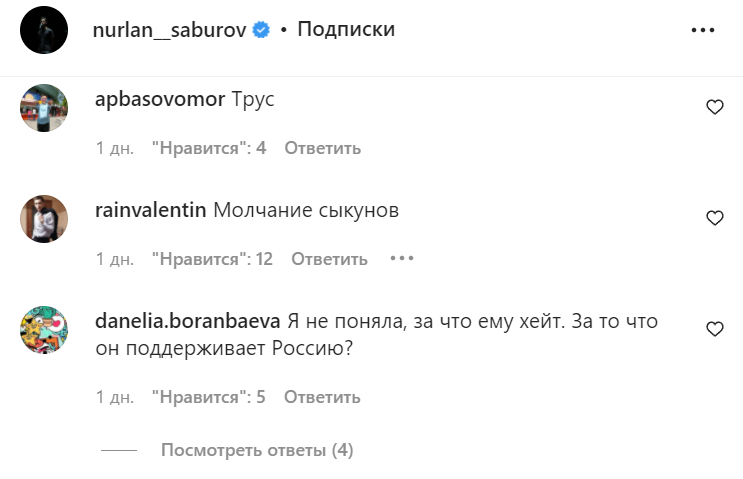
Task: Open apbasovomor's avatar
Action: [x=44, y=108]
